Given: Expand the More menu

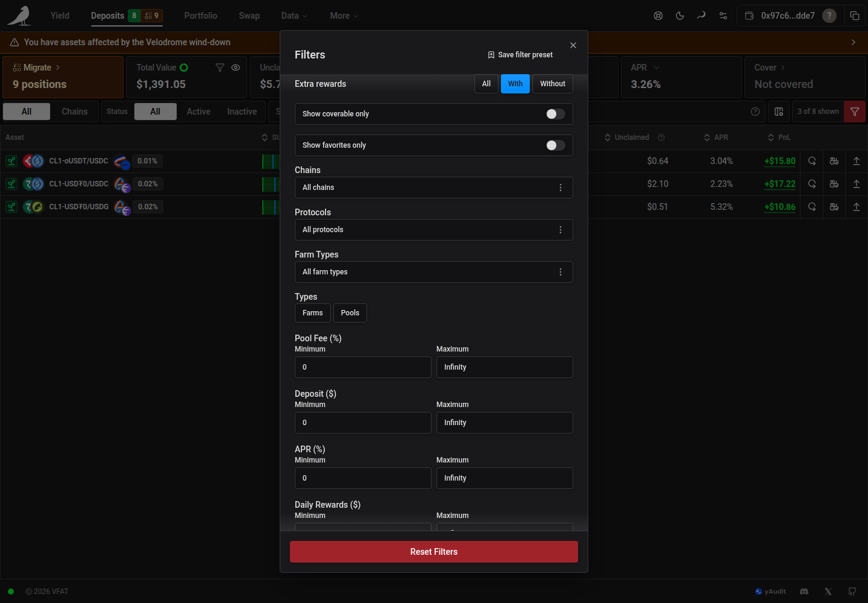Looking at the screenshot, I should tap(344, 16).
